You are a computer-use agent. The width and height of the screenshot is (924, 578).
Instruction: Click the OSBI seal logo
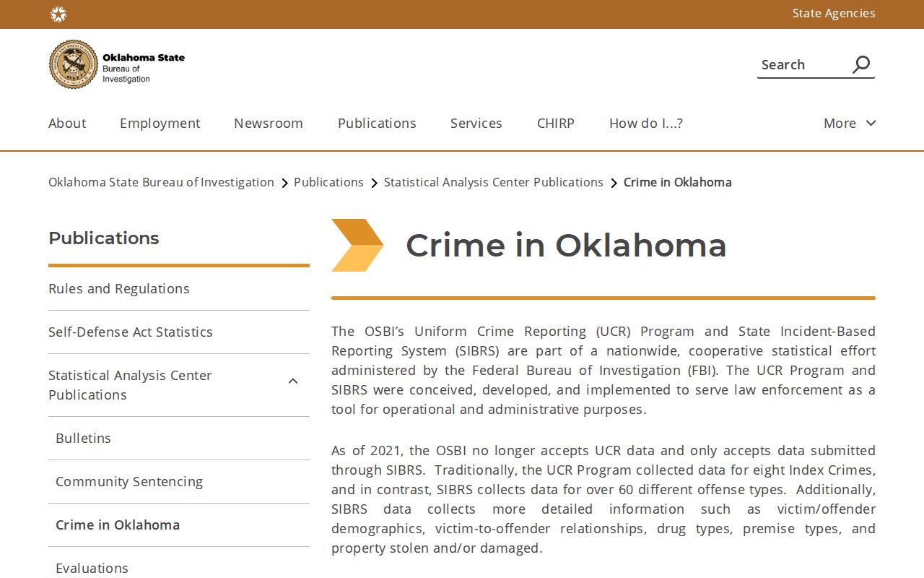(x=73, y=64)
